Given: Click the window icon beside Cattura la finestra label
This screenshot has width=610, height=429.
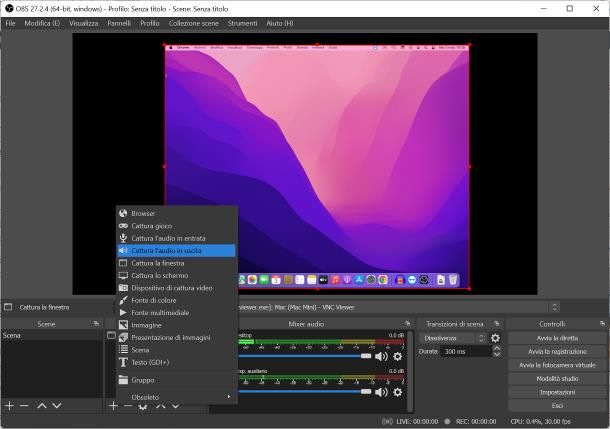Looking at the screenshot, I should pos(8,307).
